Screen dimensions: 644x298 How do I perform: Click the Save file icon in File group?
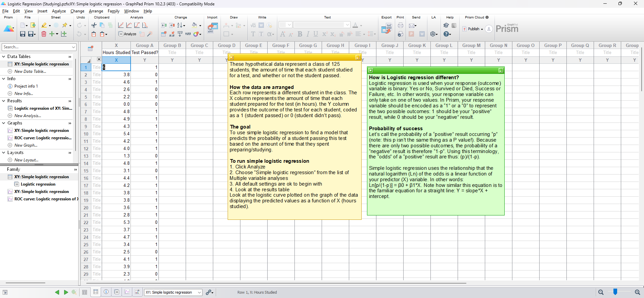point(22,34)
